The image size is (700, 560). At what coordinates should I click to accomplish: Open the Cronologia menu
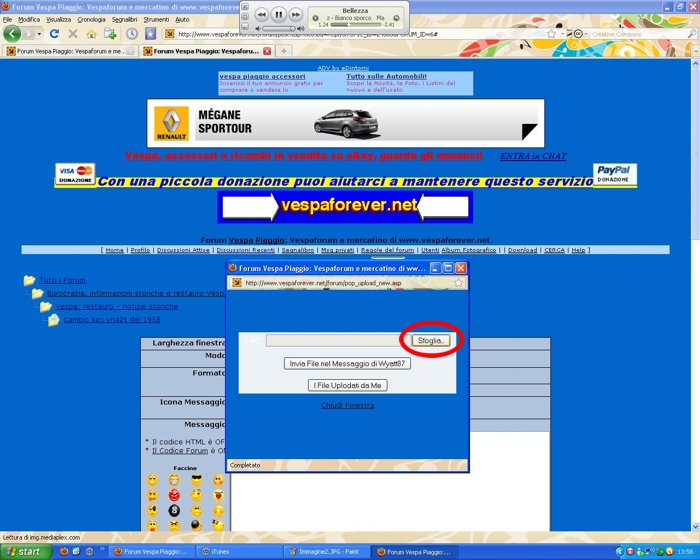point(92,20)
